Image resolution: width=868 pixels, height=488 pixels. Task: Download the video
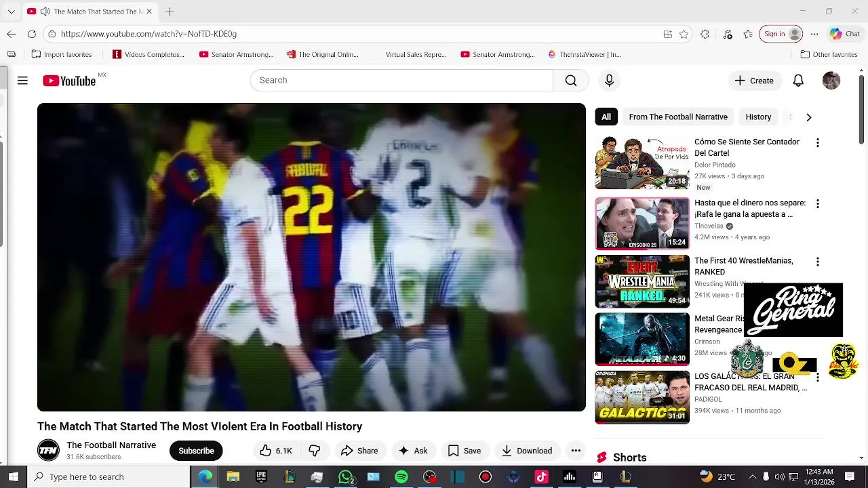click(527, 451)
